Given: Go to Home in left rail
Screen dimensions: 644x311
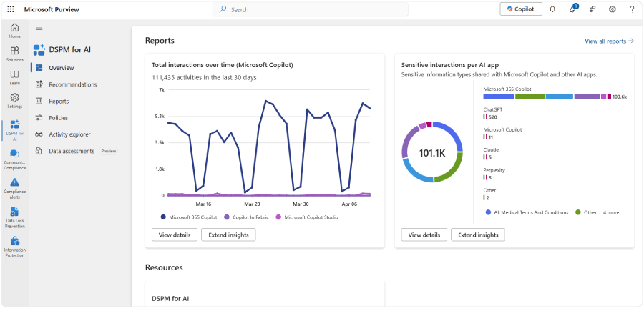Looking at the screenshot, I should coord(15,31).
